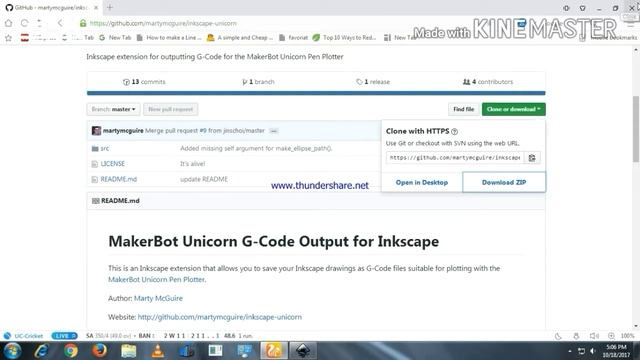This screenshot has height=360, width=640.
Task: Open the src folder
Action: click(105, 148)
